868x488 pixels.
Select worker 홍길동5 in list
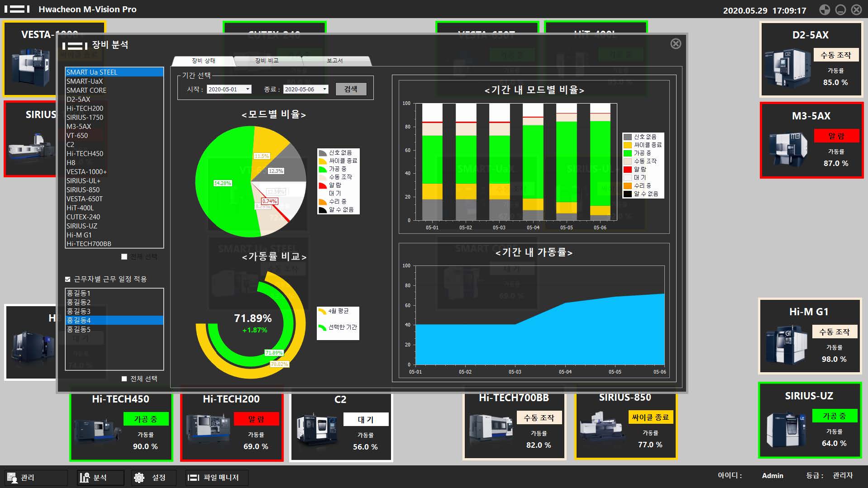[114, 329]
